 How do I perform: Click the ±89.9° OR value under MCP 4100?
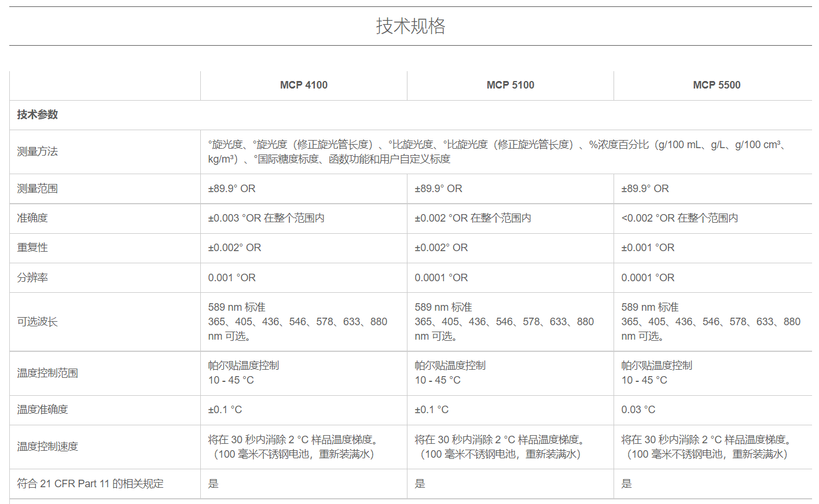(x=232, y=189)
